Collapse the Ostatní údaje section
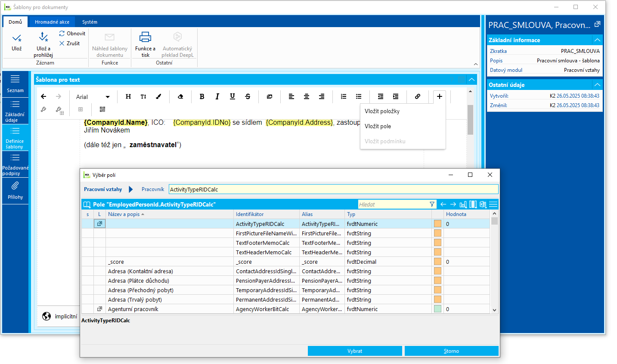617x364 pixels. 597,85
